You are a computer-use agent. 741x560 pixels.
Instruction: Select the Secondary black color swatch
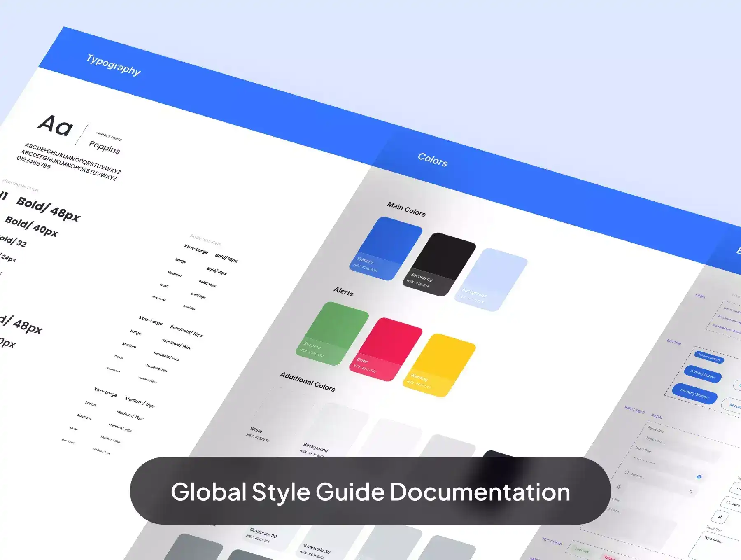439,264
